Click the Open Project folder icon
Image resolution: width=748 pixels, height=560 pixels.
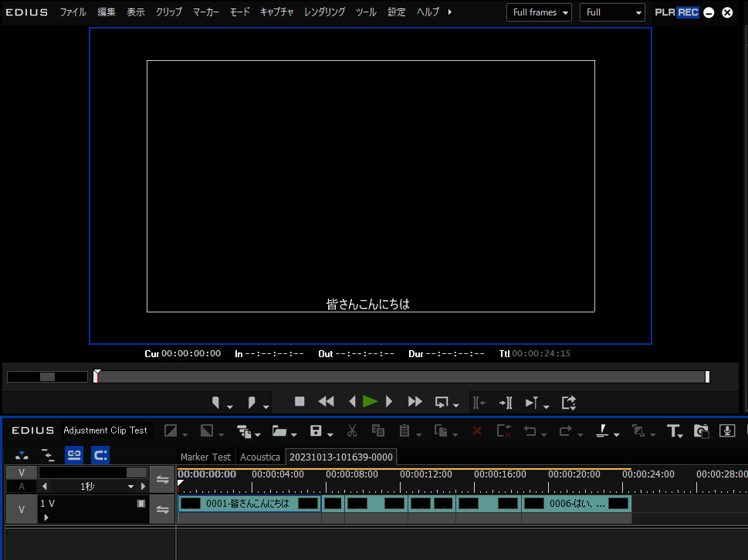(x=279, y=431)
